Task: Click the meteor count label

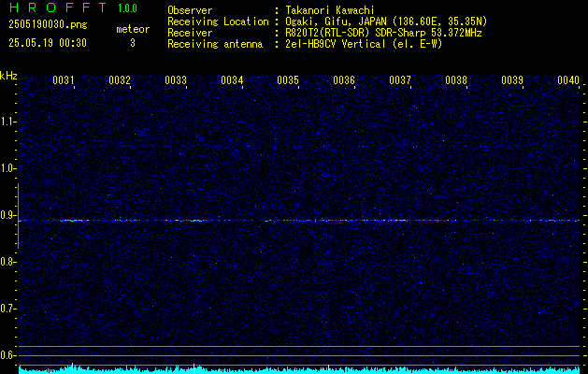Action: [x=133, y=29]
